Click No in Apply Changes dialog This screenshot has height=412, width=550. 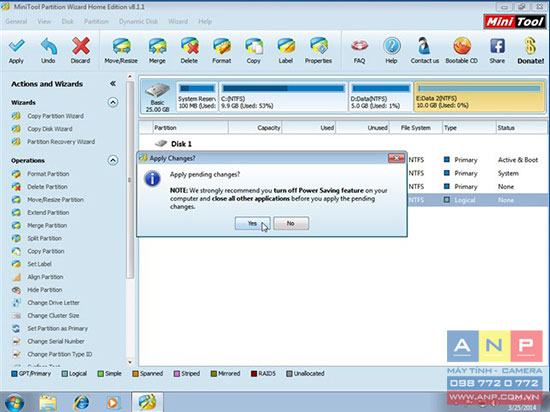291,223
